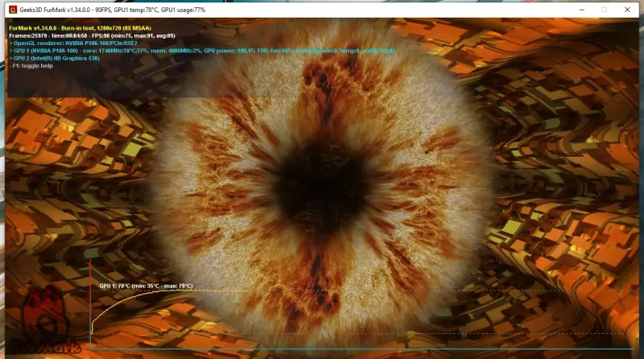644x359 pixels.
Task: Select the GPU 1 NVIDIA P106-100 stats line
Action: [201, 51]
